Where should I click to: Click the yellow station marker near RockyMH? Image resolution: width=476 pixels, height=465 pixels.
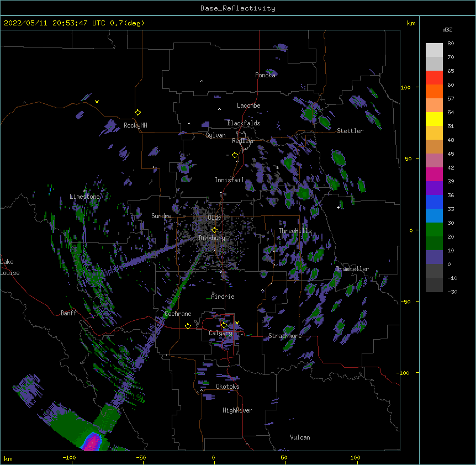point(137,113)
